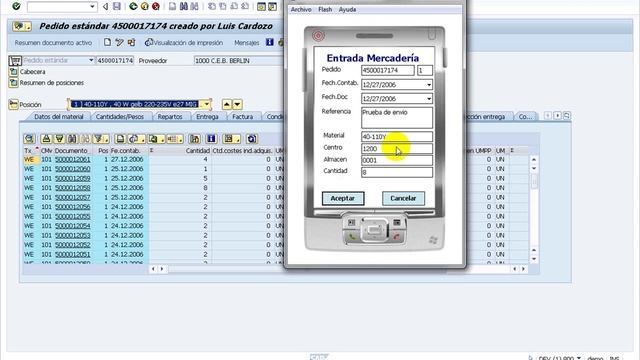This screenshot has width=640, height=360.
Task: Click the red Cancel icon in SAP toolbar
Action: point(156,6)
